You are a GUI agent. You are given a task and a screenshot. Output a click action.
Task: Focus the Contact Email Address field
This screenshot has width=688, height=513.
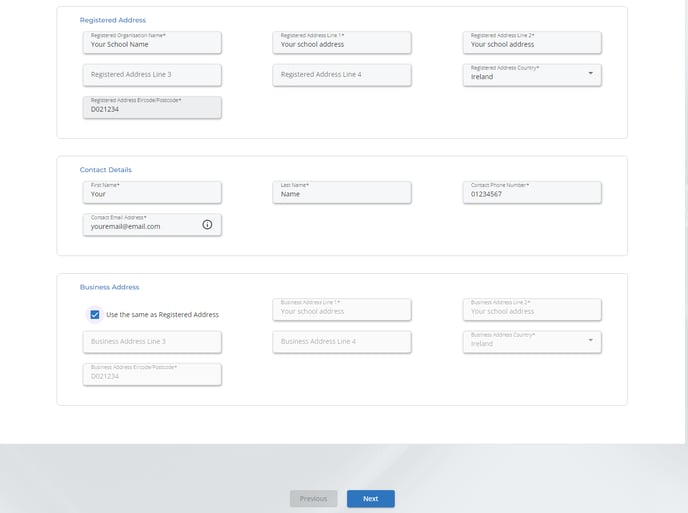pyautogui.click(x=152, y=225)
